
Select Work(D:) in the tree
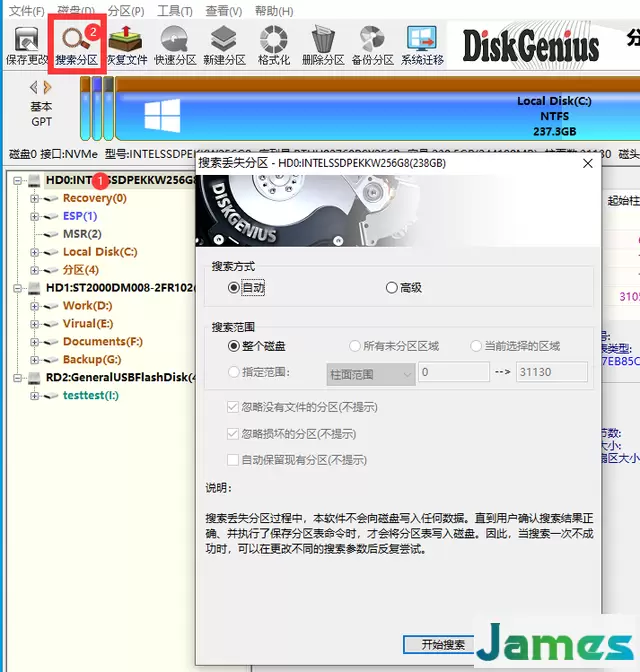87,306
